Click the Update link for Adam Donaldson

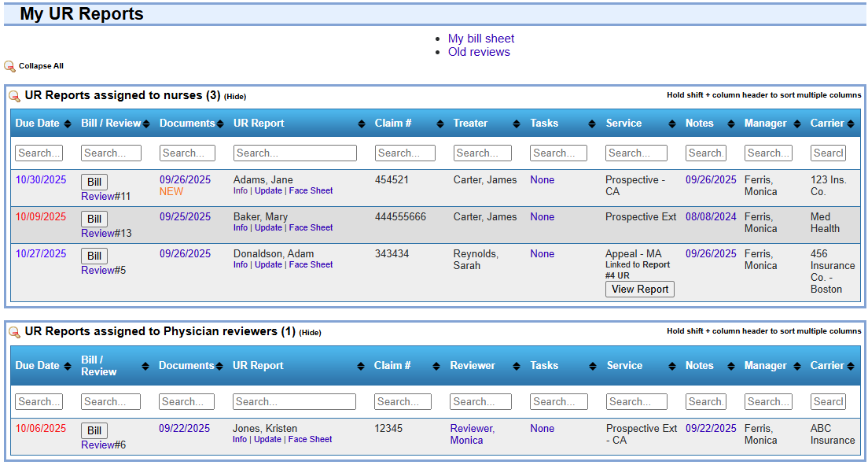pos(268,265)
